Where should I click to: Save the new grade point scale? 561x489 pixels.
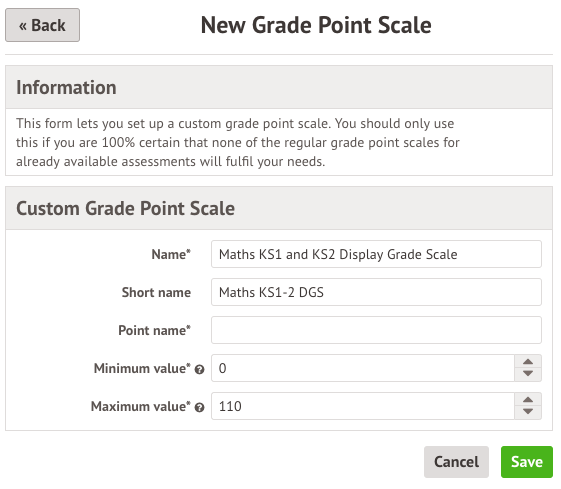click(x=527, y=462)
